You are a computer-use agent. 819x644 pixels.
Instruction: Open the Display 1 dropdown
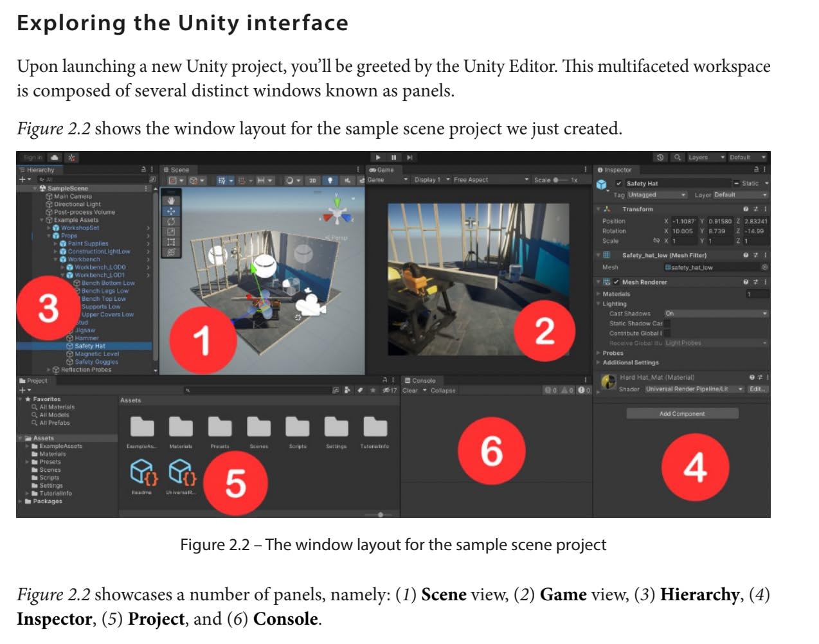431,180
